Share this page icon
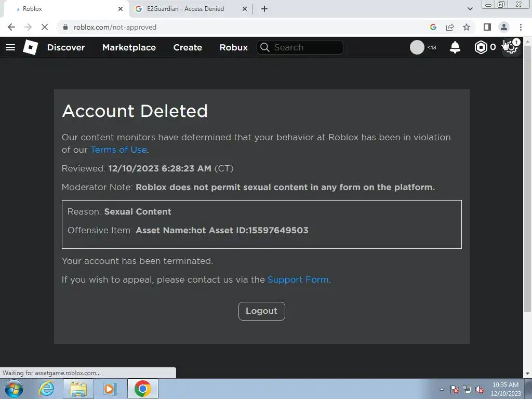This screenshot has width=532, height=399. (x=450, y=27)
